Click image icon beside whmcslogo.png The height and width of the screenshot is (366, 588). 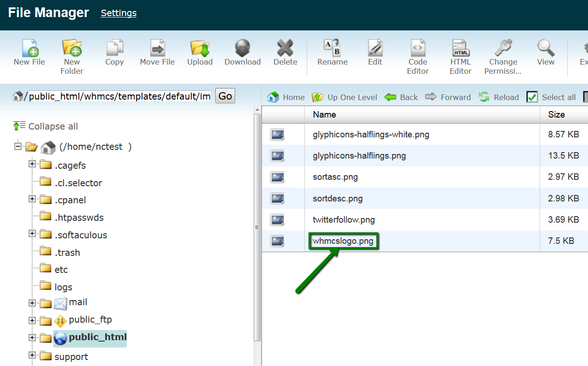277,241
